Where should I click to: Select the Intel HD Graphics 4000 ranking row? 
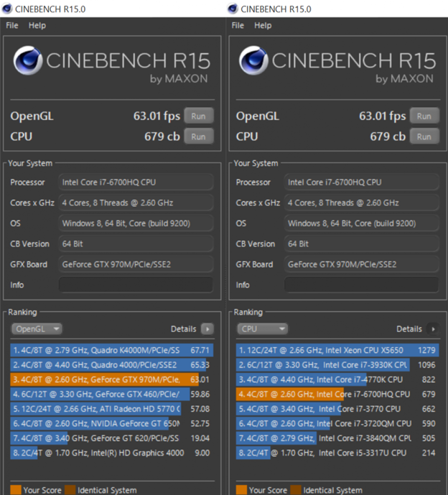[x=112, y=453]
